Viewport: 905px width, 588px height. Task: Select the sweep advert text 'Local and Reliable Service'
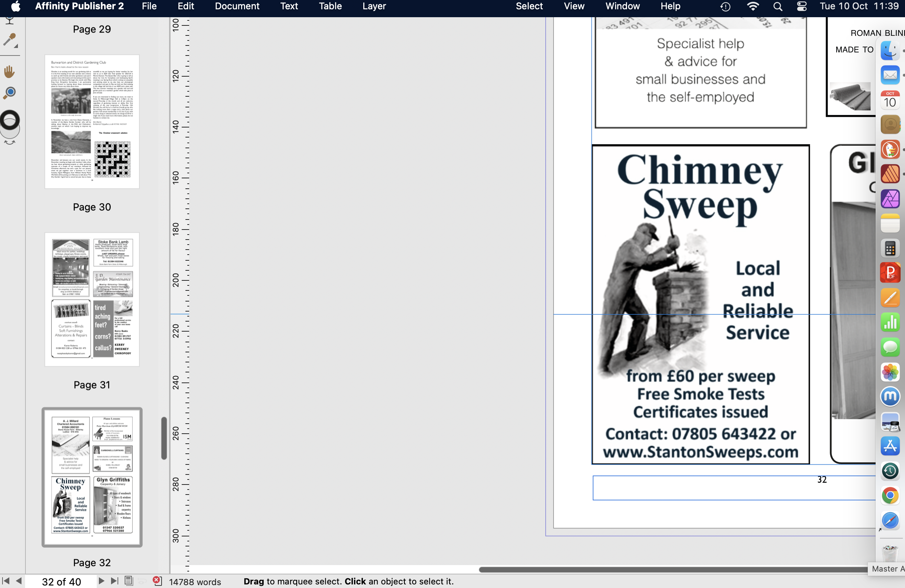click(757, 300)
